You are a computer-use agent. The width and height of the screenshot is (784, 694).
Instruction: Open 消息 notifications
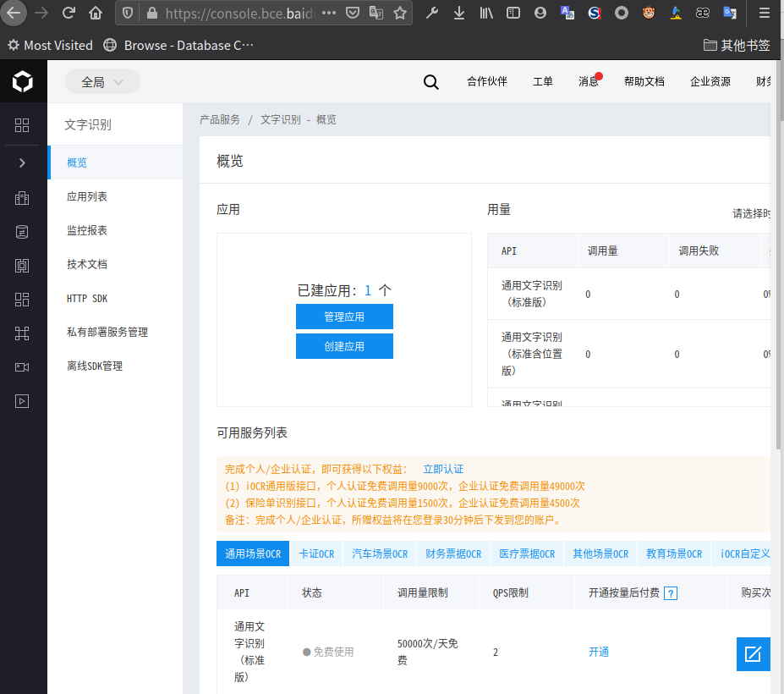tap(589, 81)
